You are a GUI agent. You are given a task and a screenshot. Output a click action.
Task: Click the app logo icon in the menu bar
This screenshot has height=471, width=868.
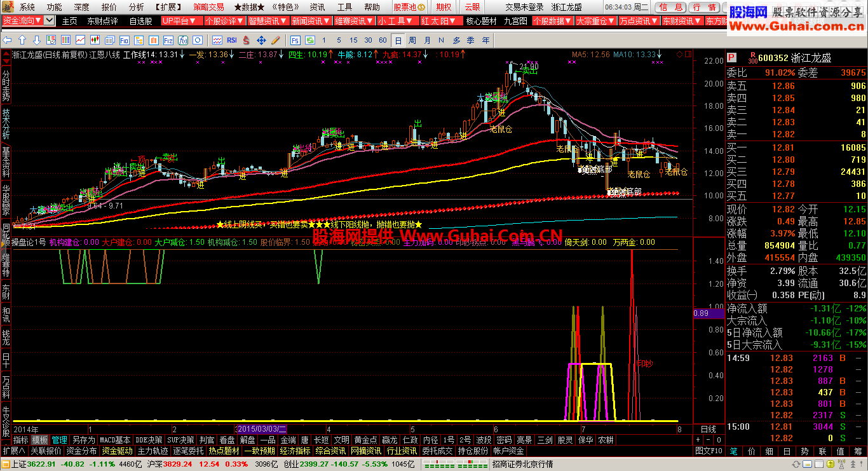[6, 7]
